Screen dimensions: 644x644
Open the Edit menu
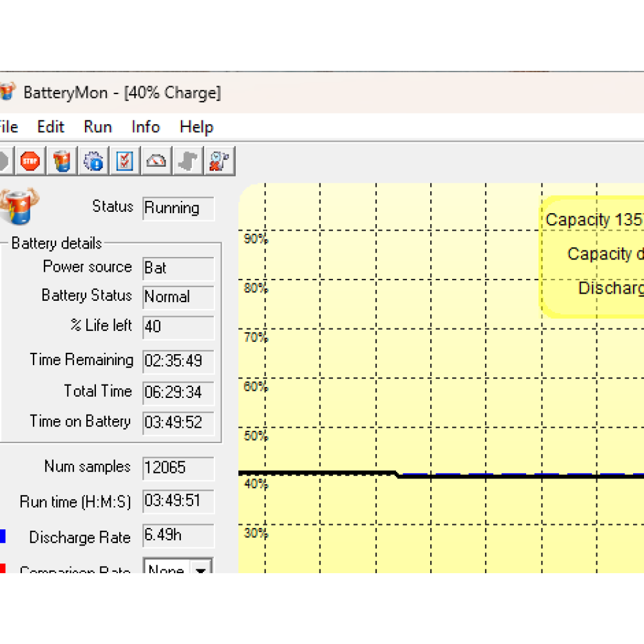(51, 127)
